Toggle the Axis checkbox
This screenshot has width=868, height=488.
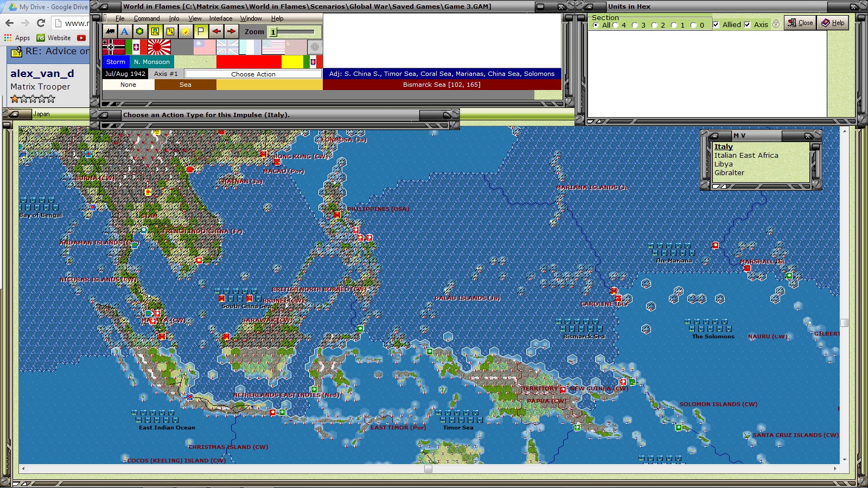tap(748, 24)
